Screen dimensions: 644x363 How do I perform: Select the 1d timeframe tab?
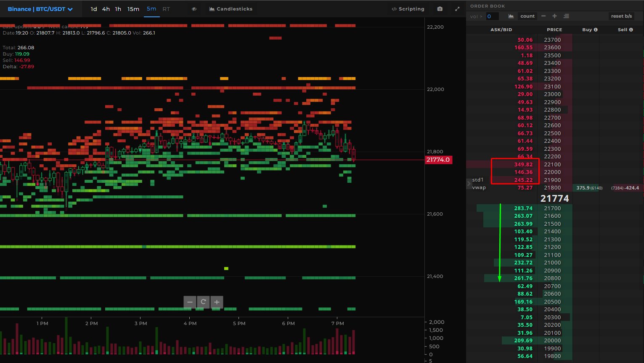94,9
